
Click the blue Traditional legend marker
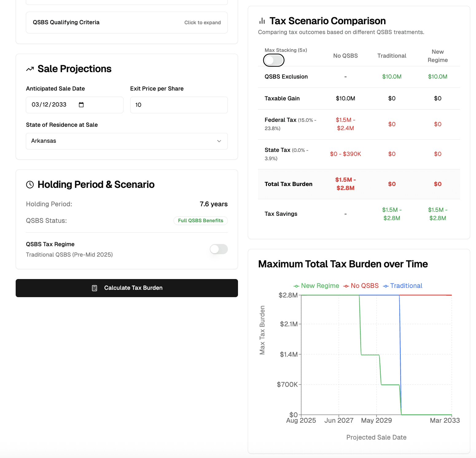coord(386,286)
